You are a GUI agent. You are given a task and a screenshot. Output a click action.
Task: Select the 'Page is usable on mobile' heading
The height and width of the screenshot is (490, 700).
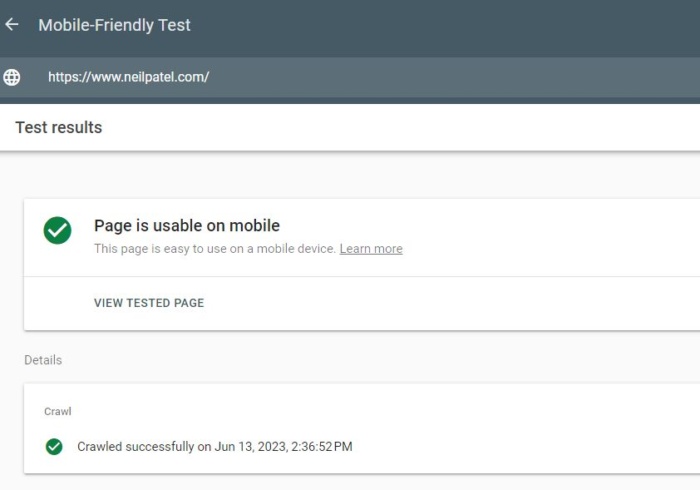187,226
